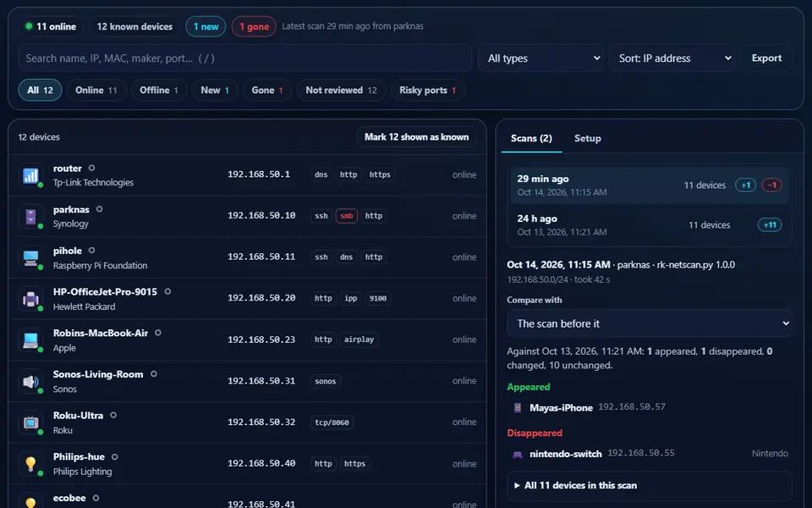Select the Offline 1 filter
Image resolution: width=812 pixels, height=508 pixels.
coord(158,91)
